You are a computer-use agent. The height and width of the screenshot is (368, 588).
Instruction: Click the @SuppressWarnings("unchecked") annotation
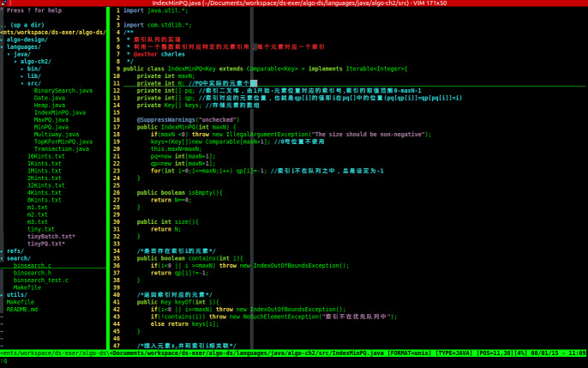click(x=188, y=120)
